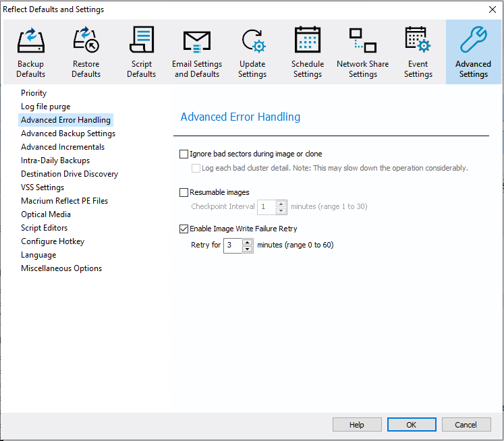Screen dimensions: 504x441
Task: Increase Retry for minutes with up arrow
Action: pos(247,242)
